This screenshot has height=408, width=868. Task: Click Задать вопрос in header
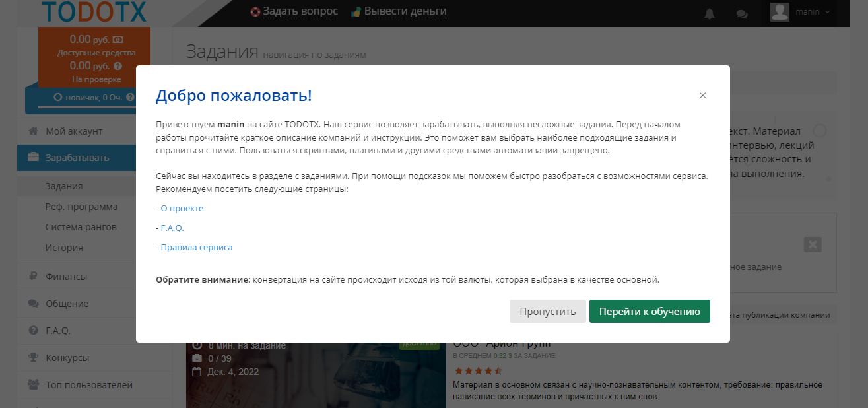[300, 11]
